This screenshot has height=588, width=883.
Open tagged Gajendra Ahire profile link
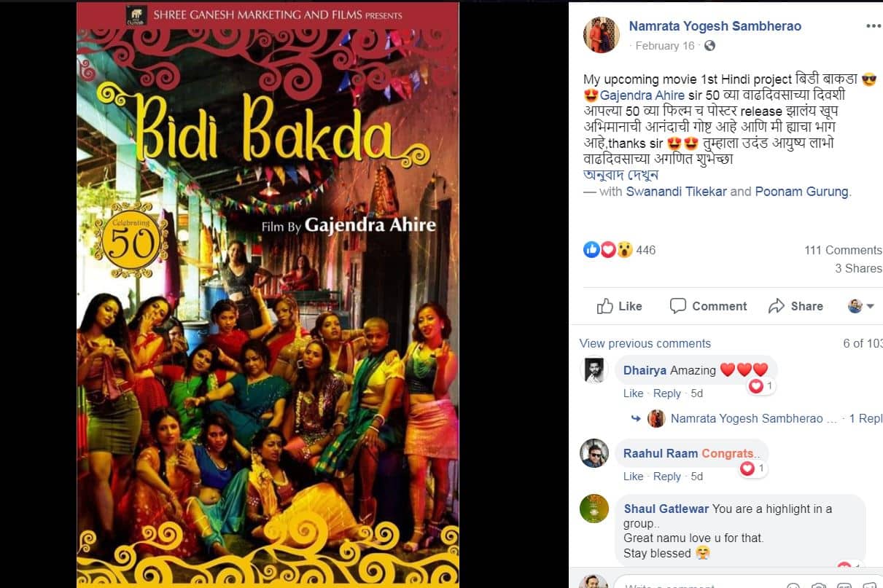(642, 95)
